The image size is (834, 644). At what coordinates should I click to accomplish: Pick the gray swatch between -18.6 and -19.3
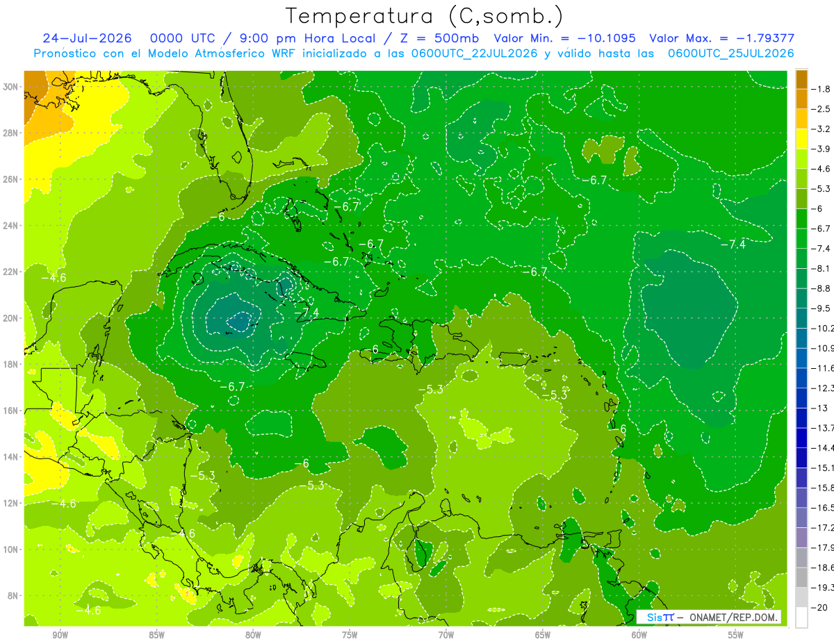[x=801, y=577]
